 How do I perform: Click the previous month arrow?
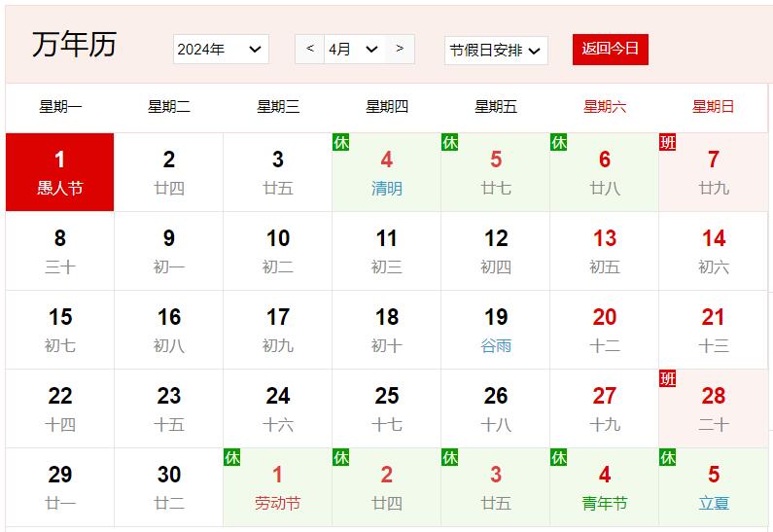click(x=309, y=49)
